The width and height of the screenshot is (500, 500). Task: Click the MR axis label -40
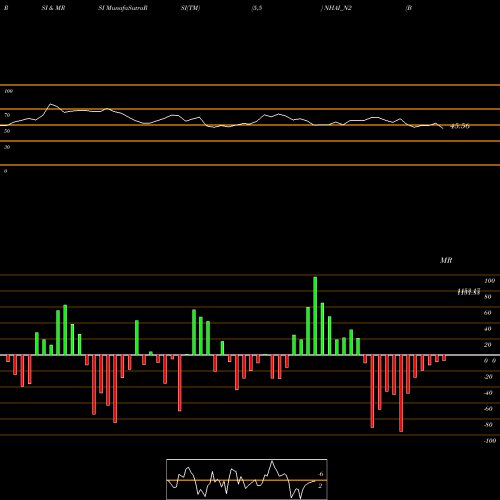(x=488, y=393)
